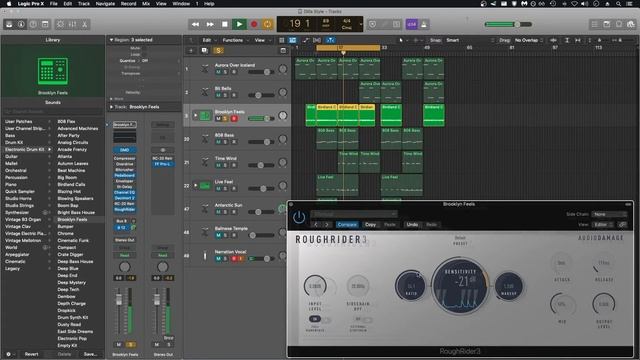Open the File menu
The width and height of the screenshot is (640, 360).
53,4
